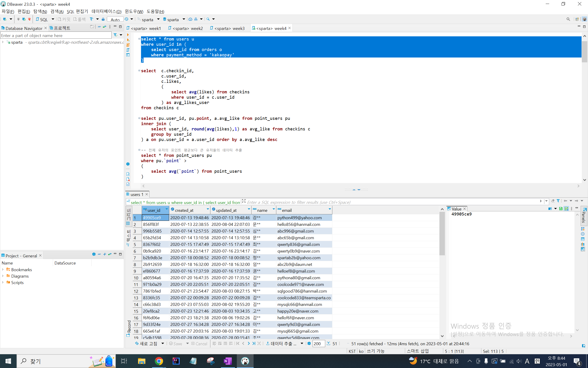
Task: Close the users 1 result tab
Action: pos(147,194)
